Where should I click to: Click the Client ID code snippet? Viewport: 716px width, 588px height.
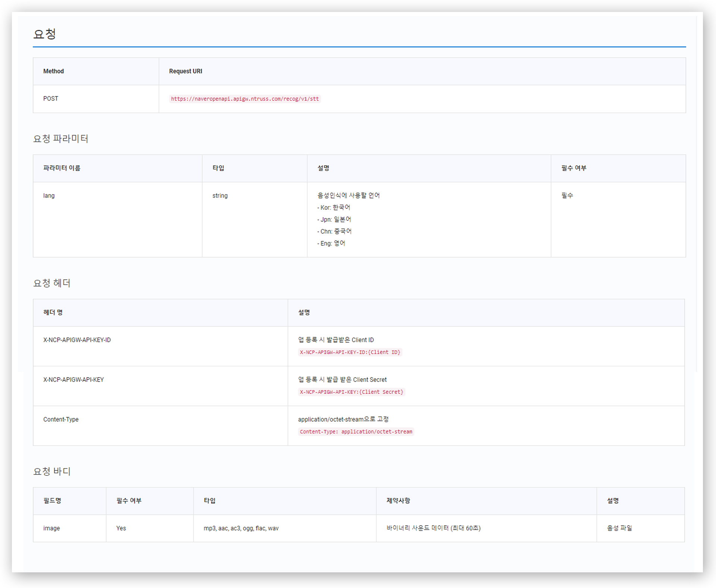350,352
